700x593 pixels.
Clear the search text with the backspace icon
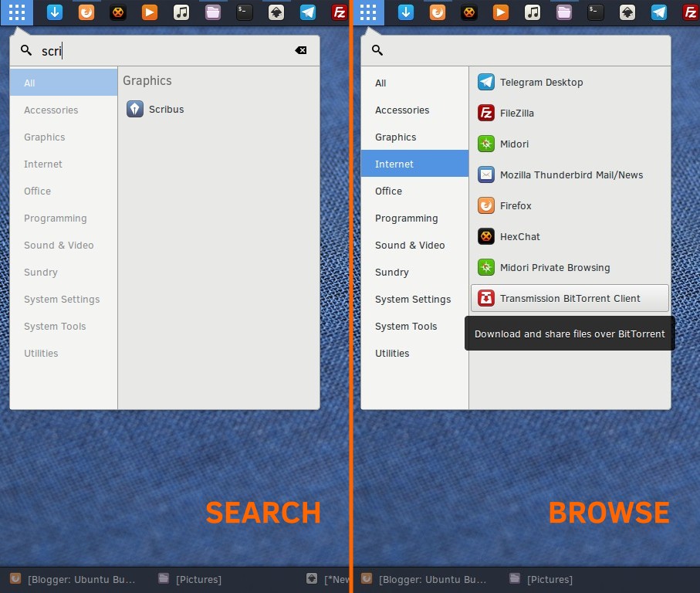(x=300, y=49)
